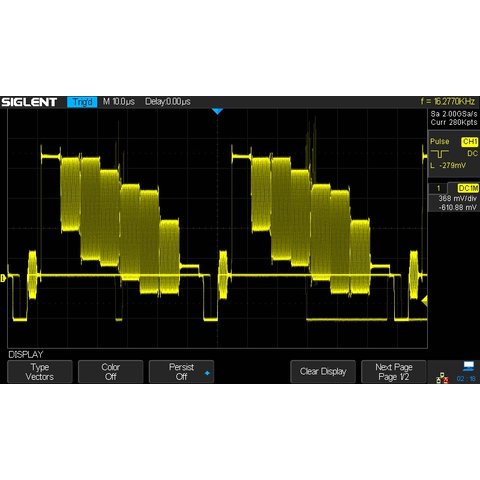480x480 pixels.
Task: Click the blue knob indicator on Persist
Action: click(207, 373)
